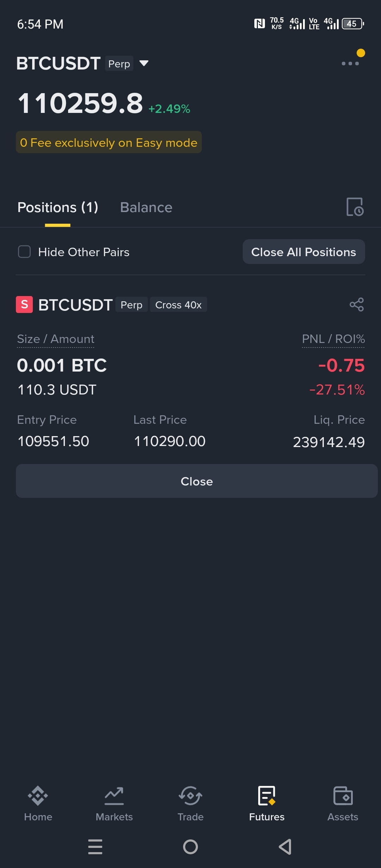This screenshot has width=381, height=868.
Task: Tap the Android home circle button
Action: coord(190,847)
